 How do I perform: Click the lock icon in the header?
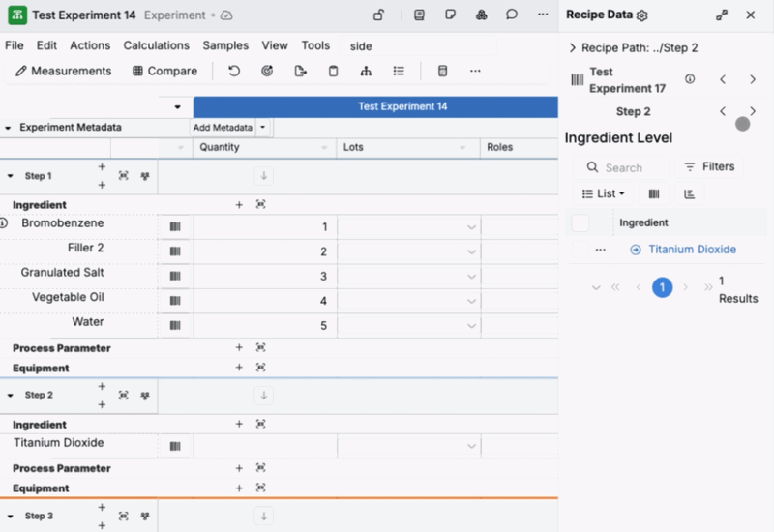(x=379, y=15)
